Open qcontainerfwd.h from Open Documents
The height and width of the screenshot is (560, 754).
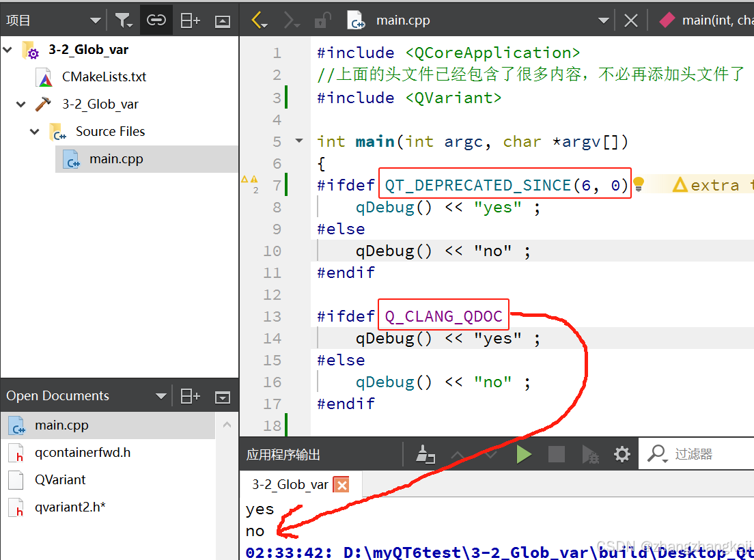(x=82, y=452)
